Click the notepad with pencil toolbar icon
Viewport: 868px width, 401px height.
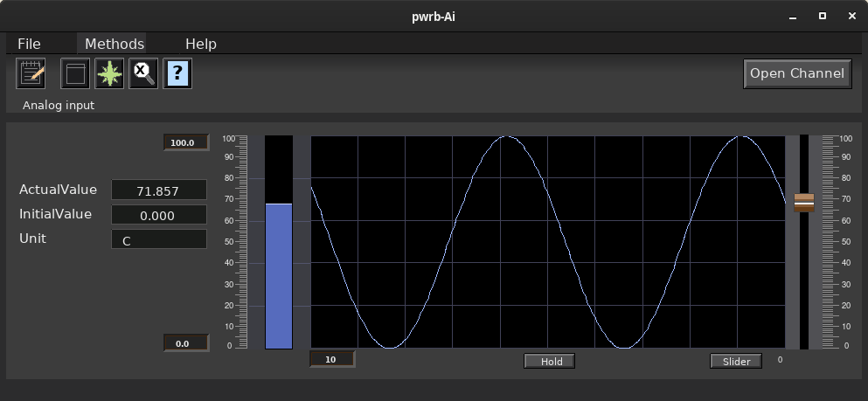tap(31, 74)
